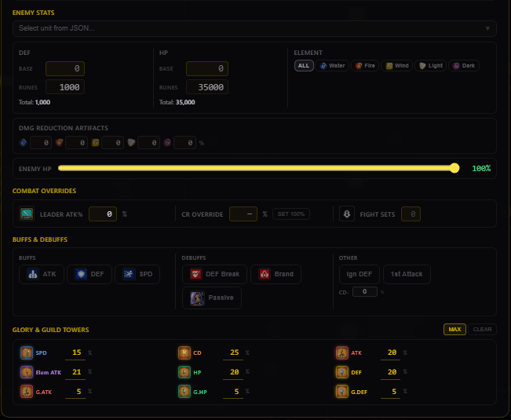Toggle the ATK buff
The width and height of the screenshot is (511, 420).
[42, 274]
